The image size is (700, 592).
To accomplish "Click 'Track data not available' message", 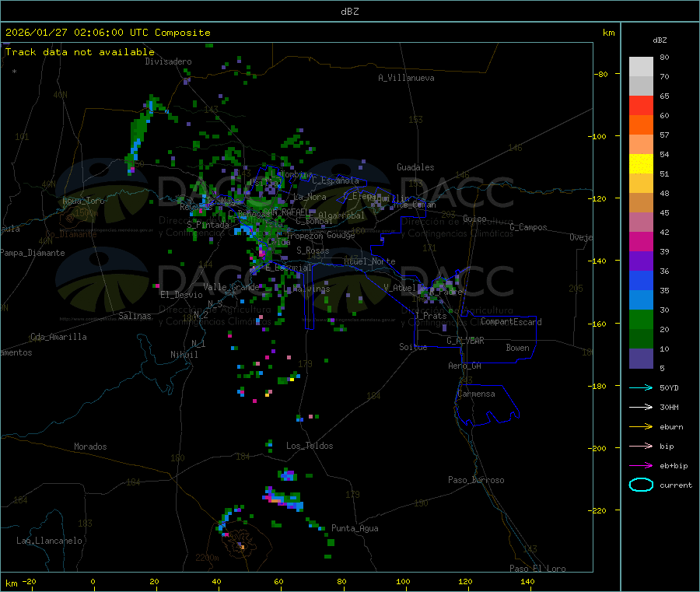I will click(x=79, y=52).
